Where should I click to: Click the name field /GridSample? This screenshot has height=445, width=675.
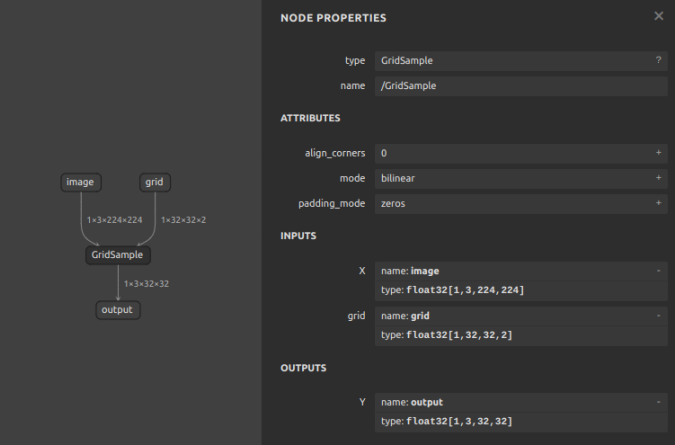pos(521,86)
